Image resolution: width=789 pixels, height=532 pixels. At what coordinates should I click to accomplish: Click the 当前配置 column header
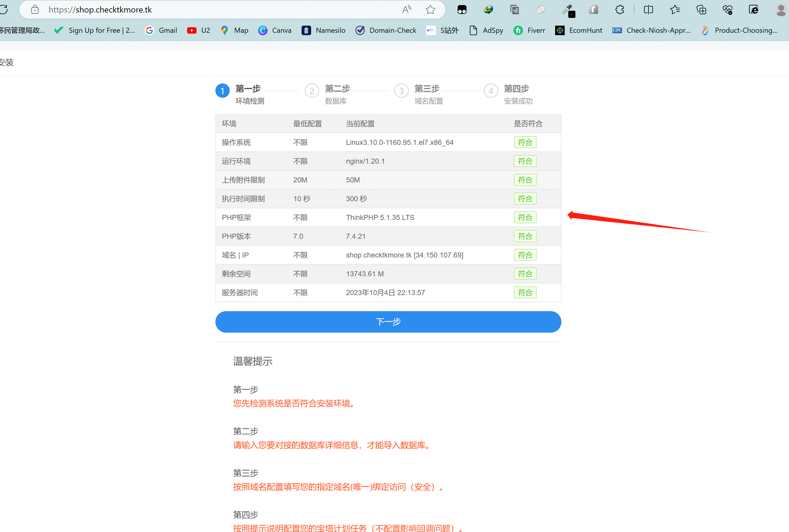click(x=360, y=123)
